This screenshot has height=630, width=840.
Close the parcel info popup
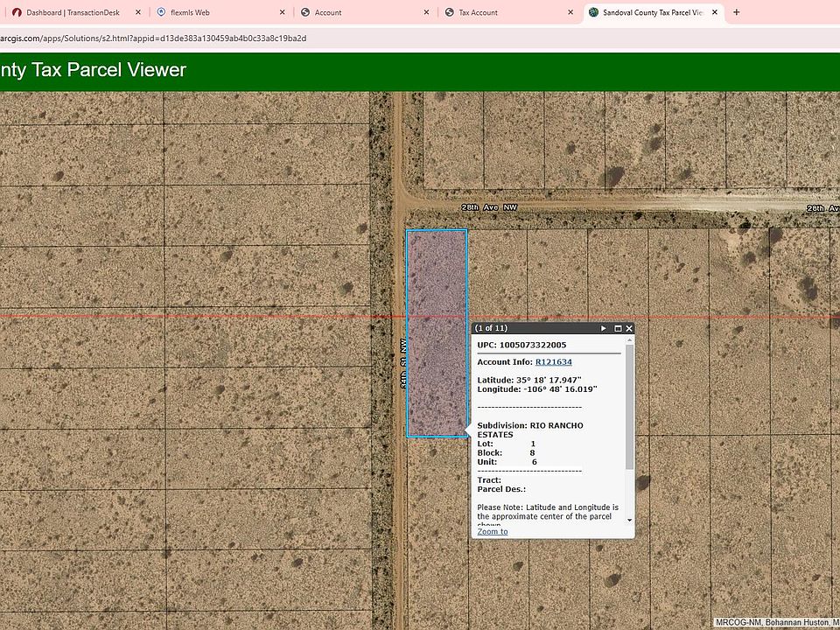(x=629, y=328)
